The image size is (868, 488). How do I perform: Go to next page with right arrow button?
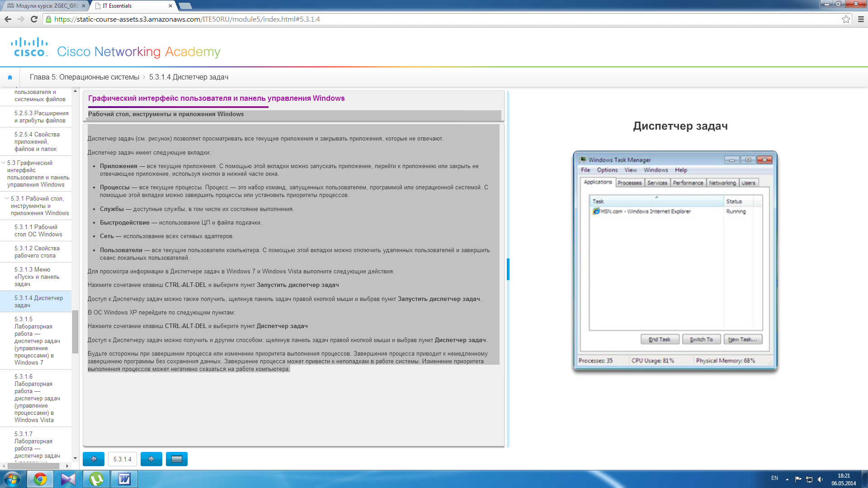tap(151, 459)
